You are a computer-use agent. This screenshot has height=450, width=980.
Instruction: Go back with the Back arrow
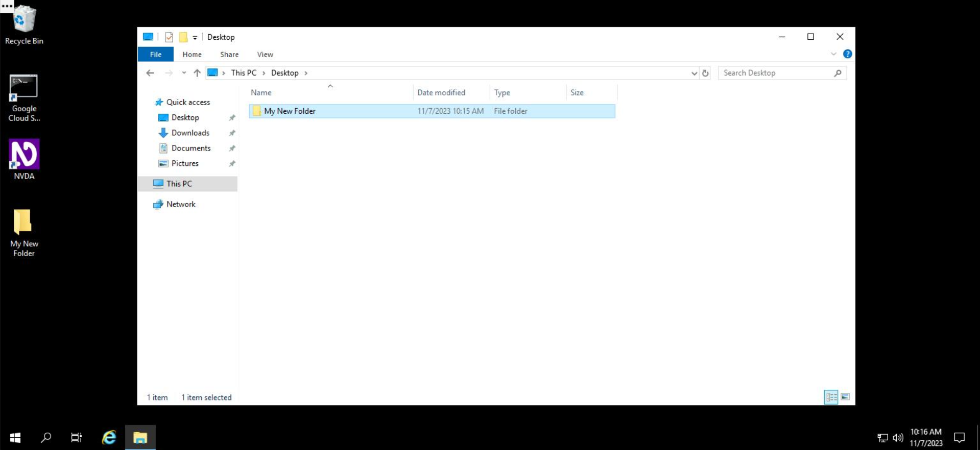(x=150, y=73)
